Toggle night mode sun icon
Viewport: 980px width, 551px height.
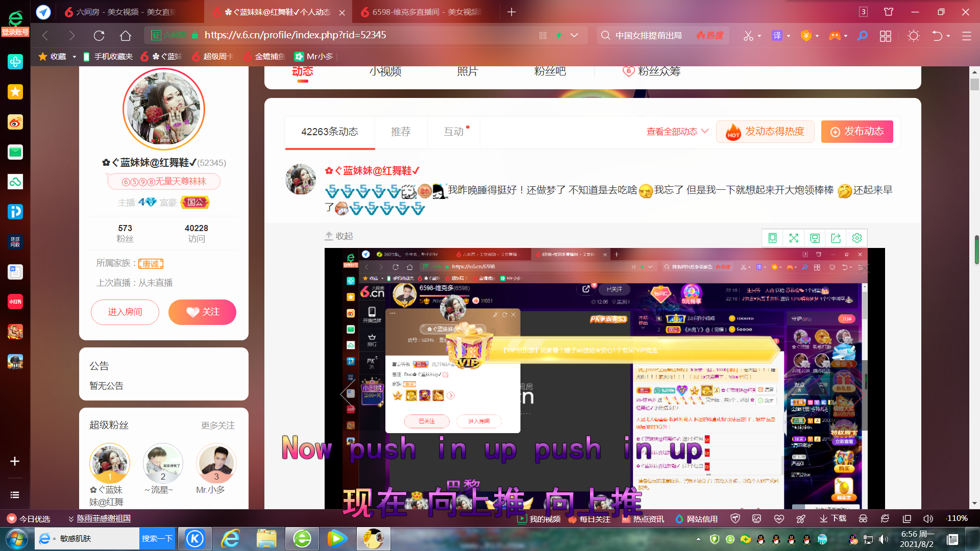coord(914,36)
